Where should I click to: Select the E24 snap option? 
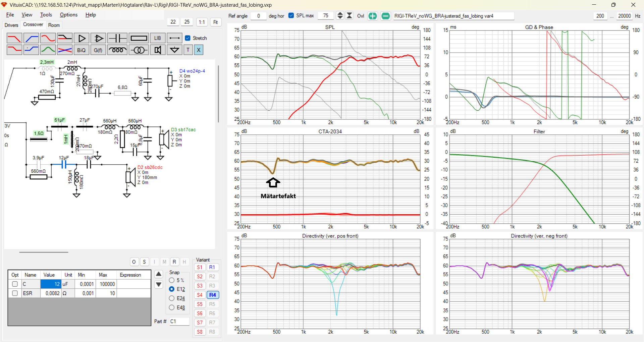(x=172, y=298)
